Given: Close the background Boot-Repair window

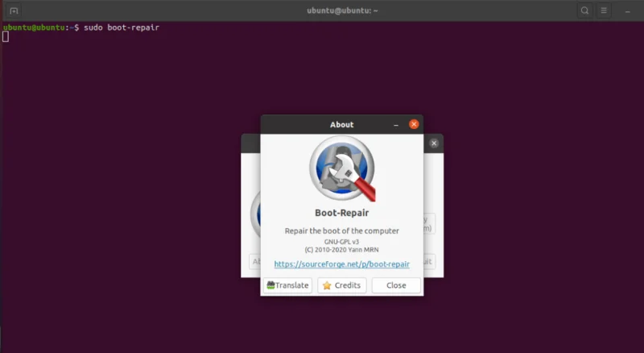Looking at the screenshot, I should 434,143.
